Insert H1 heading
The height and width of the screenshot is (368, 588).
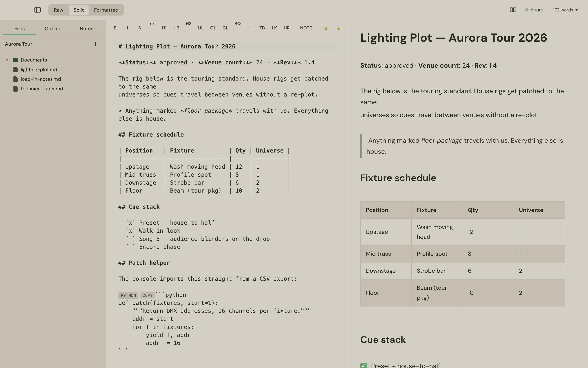pos(164,28)
